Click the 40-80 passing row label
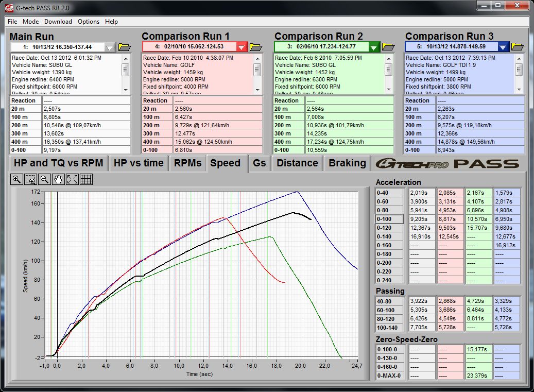 (389, 301)
